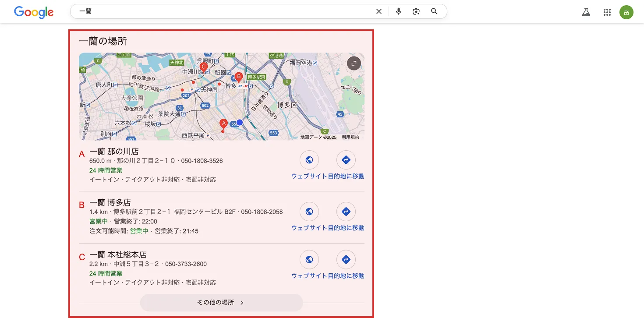
Task: Expand the map to full view
Action: (354, 64)
